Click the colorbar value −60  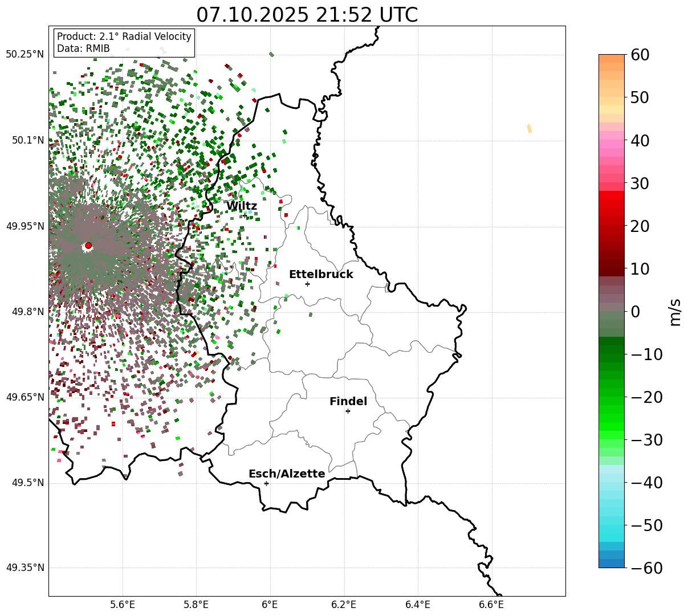pyautogui.click(x=646, y=568)
